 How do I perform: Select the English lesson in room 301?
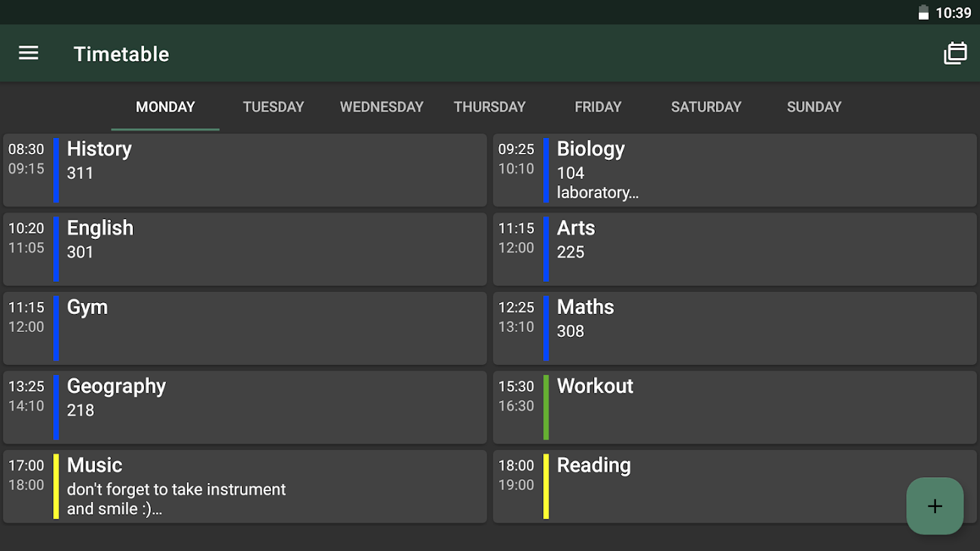245,249
